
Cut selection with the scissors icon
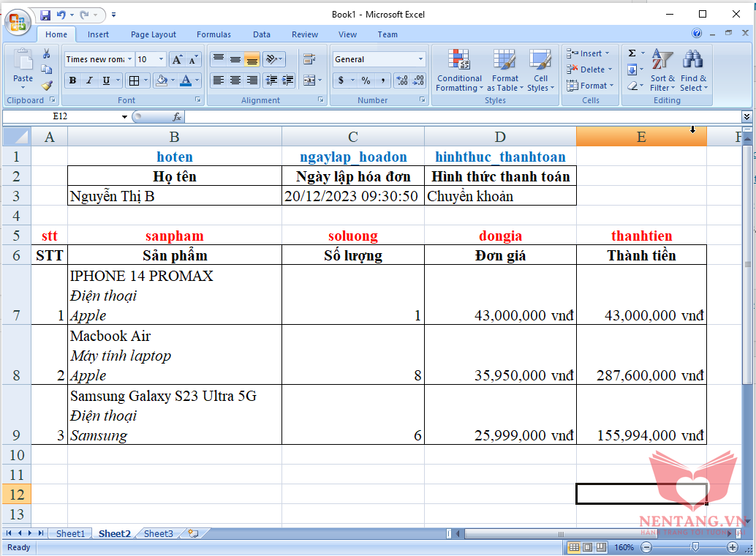(47, 54)
